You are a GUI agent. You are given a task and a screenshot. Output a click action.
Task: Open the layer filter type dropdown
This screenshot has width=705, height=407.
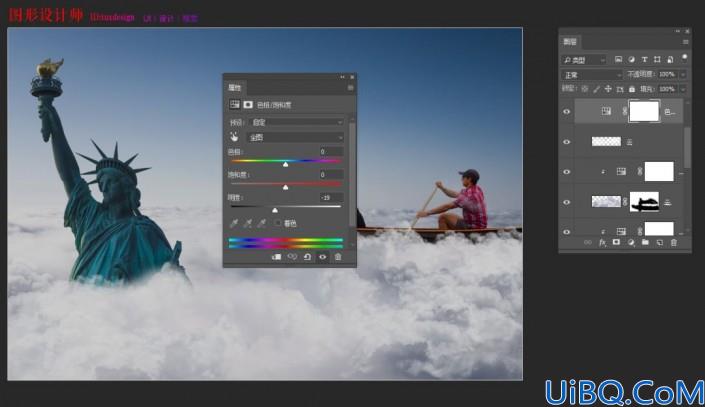[584, 59]
